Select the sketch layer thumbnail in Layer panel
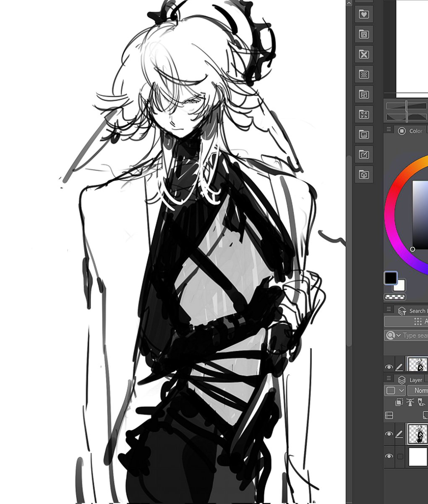This screenshot has width=428, height=504. (x=418, y=434)
